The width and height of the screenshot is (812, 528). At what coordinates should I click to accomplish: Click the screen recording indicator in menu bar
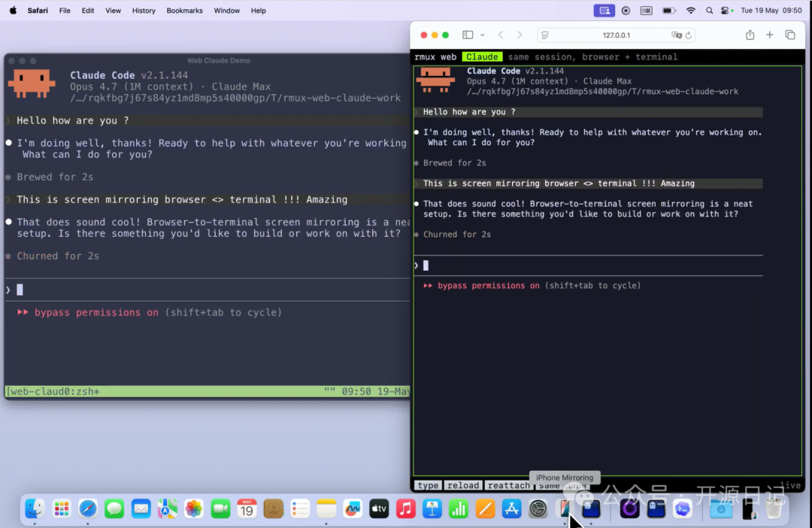(x=626, y=11)
